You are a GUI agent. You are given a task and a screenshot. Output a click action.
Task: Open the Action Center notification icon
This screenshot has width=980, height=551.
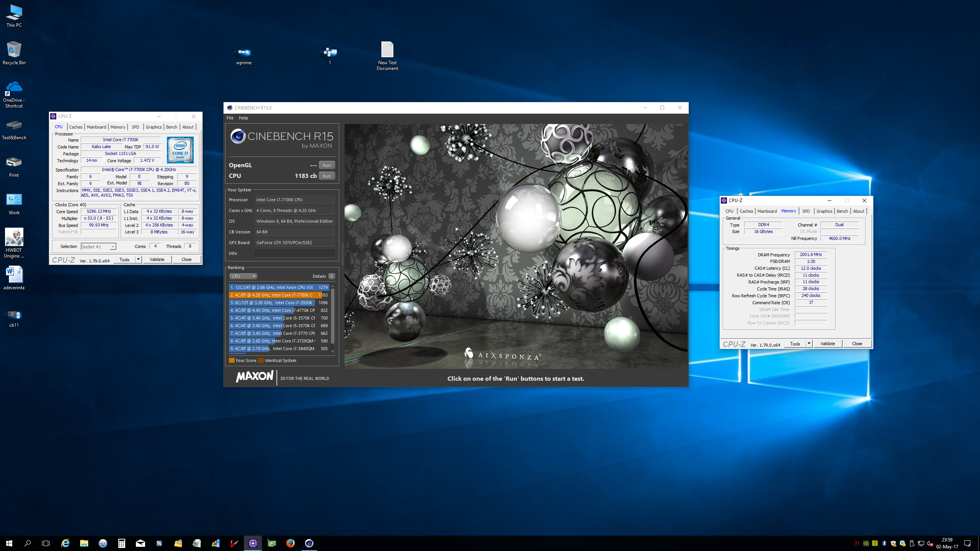click(x=967, y=543)
